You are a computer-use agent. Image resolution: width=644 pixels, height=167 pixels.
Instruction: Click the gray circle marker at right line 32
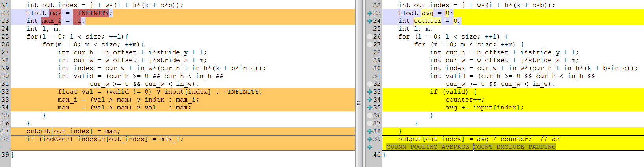point(370,84)
